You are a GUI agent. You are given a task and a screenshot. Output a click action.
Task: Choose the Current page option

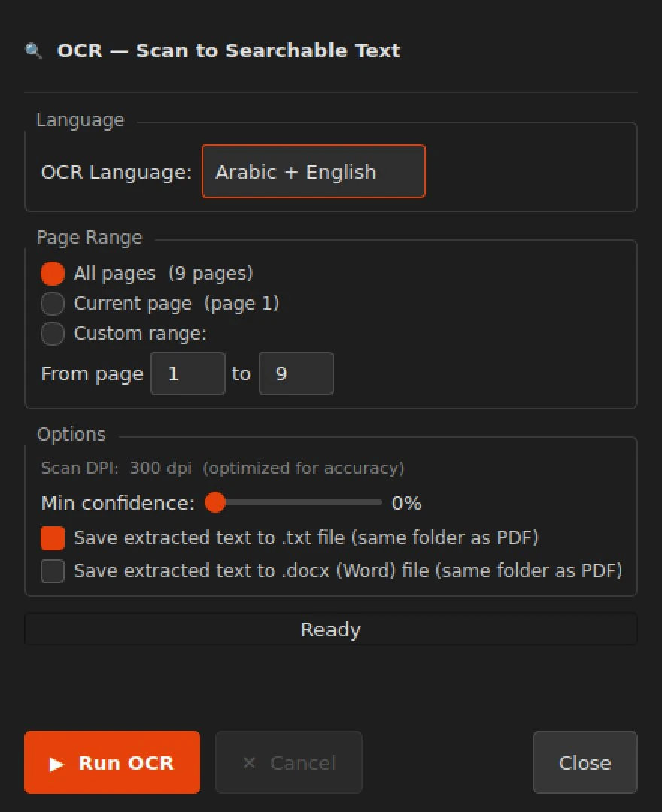[53, 304]
